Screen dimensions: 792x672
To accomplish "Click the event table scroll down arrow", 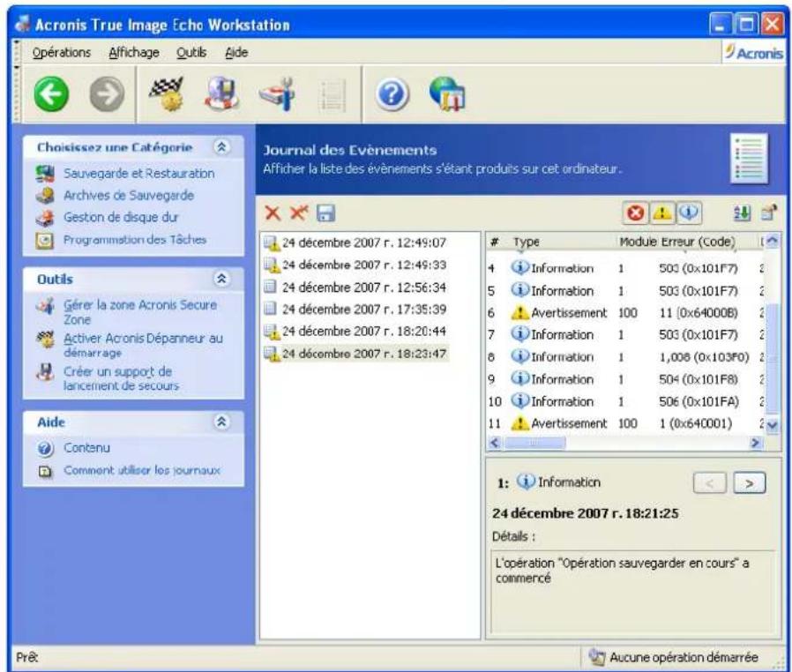I will coord(772,426).
